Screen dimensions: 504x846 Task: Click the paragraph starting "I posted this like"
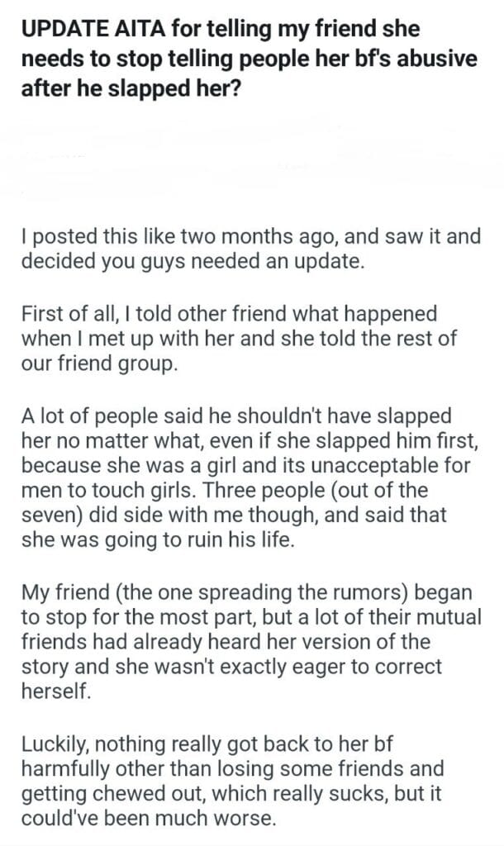[x=250, y=250]
